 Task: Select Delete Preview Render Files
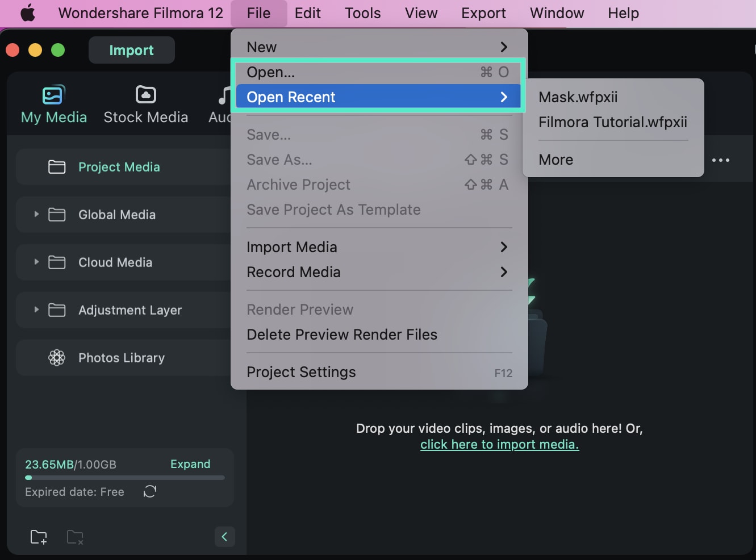(x=342, y=335)
